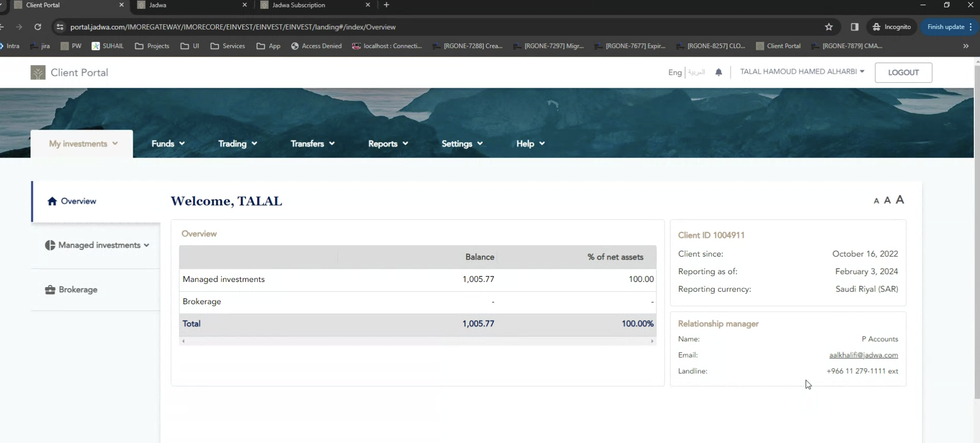
Task: Open the browser side panel icon
Action: 855,27
